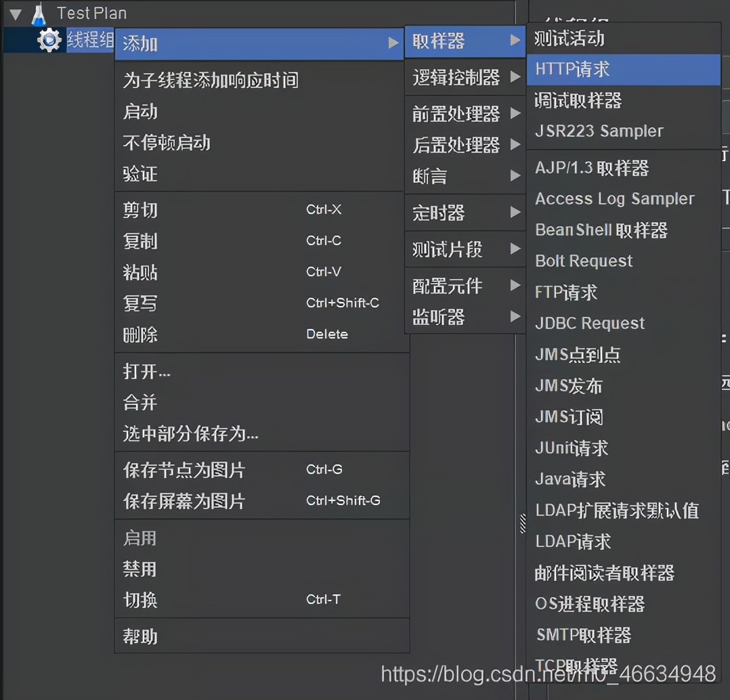This screenshot has width=730, height=700.
Task: Click 切换 to toggle node state
Action: (138, 600)
